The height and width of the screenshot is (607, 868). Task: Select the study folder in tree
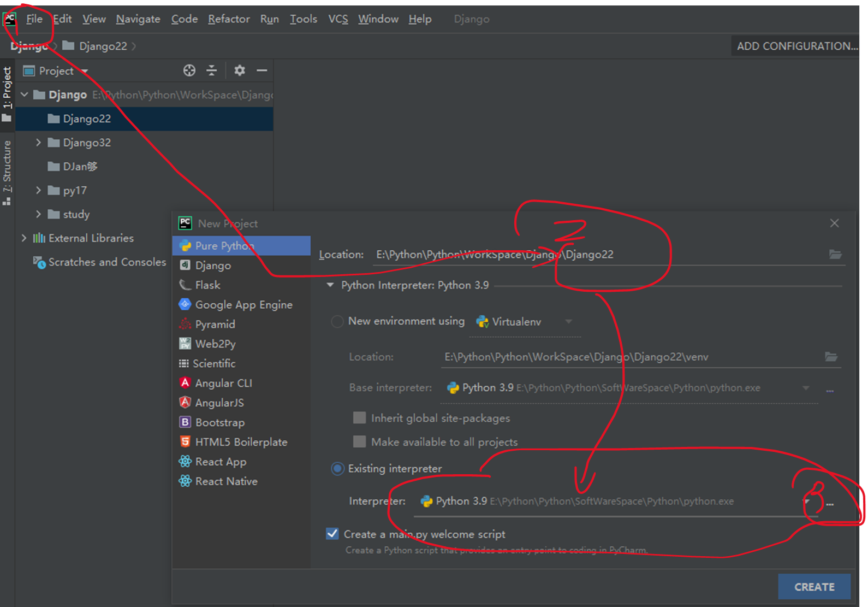[x=68, y=214]
